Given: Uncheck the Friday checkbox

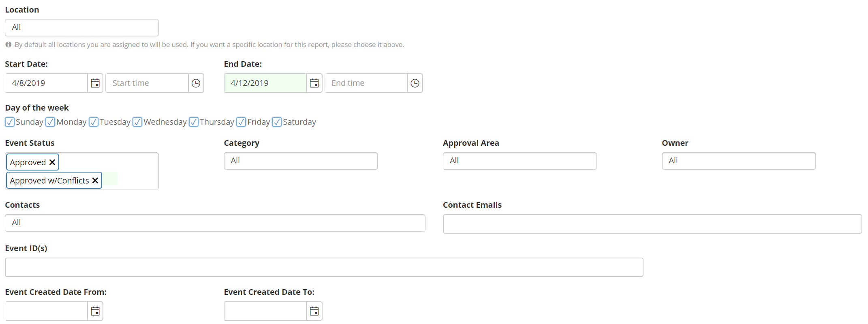Looking at the screenshot, I should click(x=241, y=122).
